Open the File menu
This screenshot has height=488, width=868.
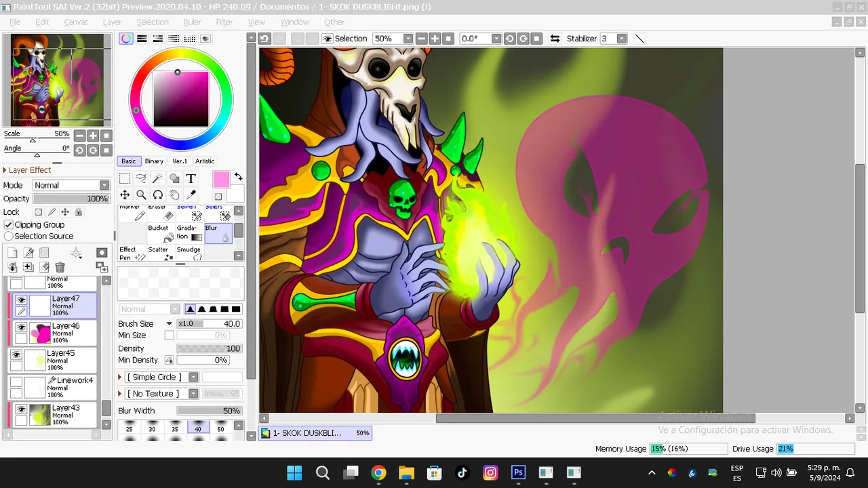pyautogui.click(x=15, y=22)
